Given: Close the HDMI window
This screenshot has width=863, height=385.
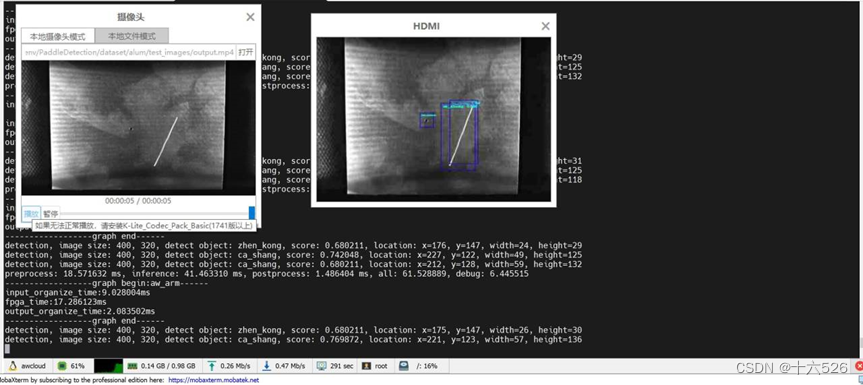Looking at the screenshot, I should [x=545, y=26].
